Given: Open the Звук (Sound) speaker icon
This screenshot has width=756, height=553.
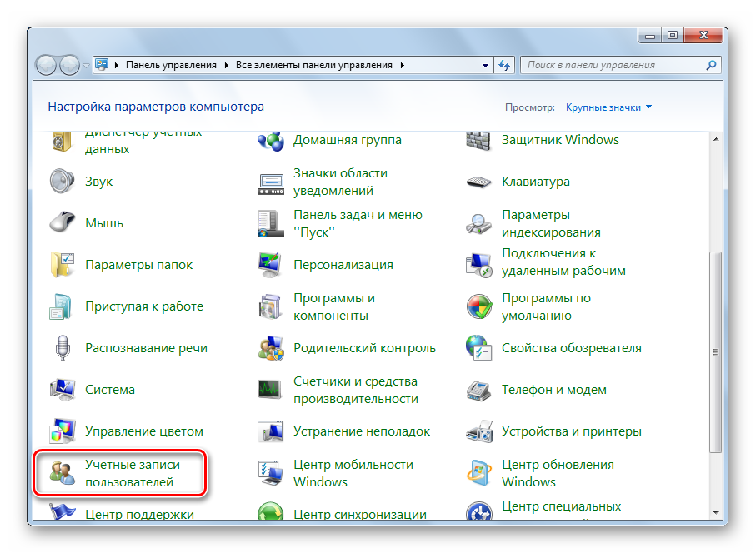Looking at the screenshot, I should tap(63, 182).
